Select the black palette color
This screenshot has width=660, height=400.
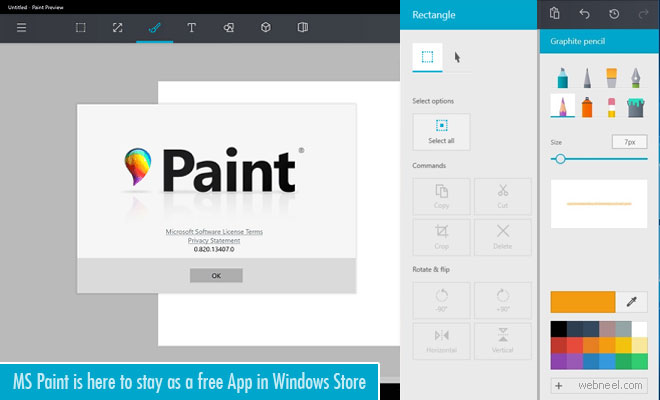pos(559,329)
